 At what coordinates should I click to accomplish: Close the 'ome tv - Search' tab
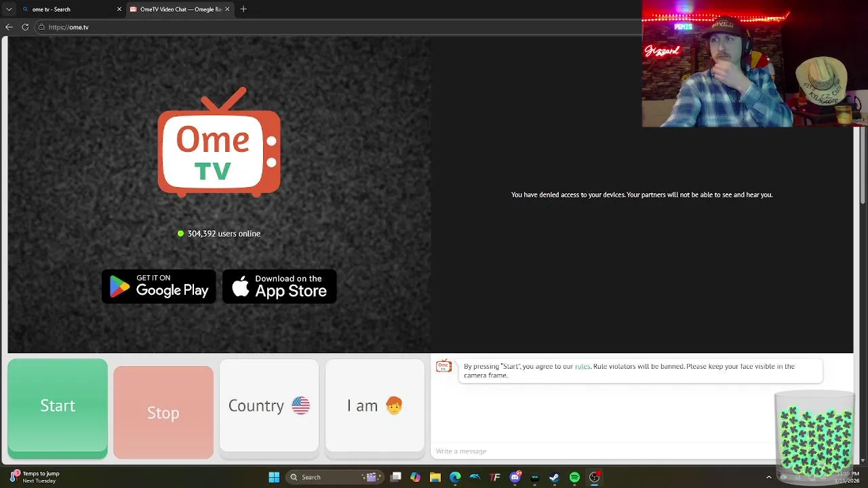(x=119, y=9)
